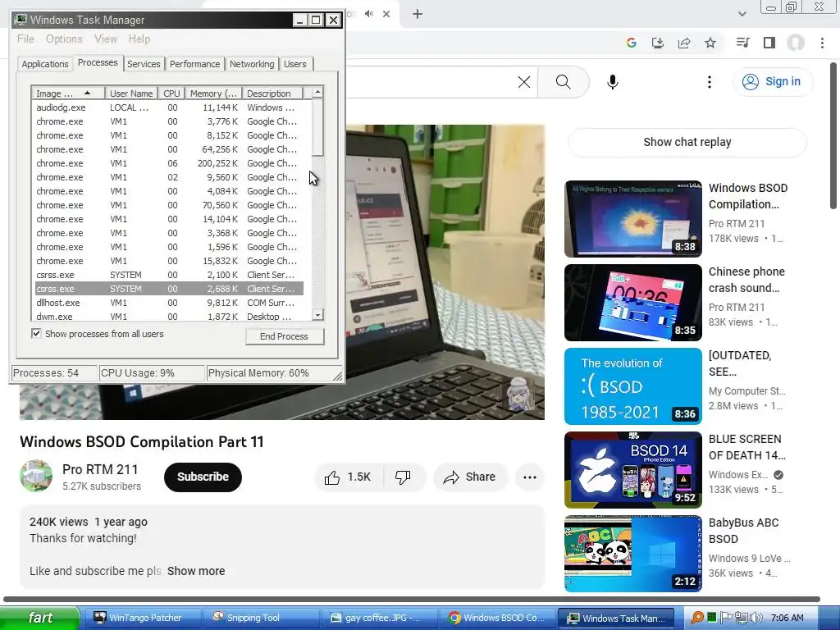Dislike the video with thumbs down
Screen dimensions: 840x630
pyautogui.click(x=403, y=477)
